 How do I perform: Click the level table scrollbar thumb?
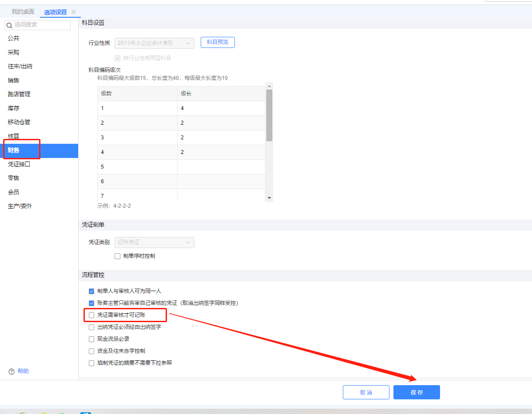[269, 115]
